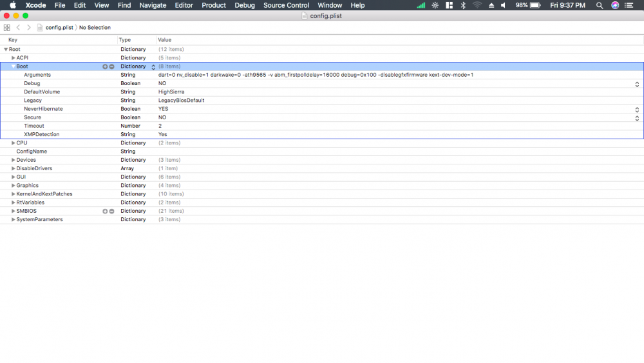Select the LegacyBiosDefault value
Image resolution: width=644 pixels, height=363 pixels.
181,101
